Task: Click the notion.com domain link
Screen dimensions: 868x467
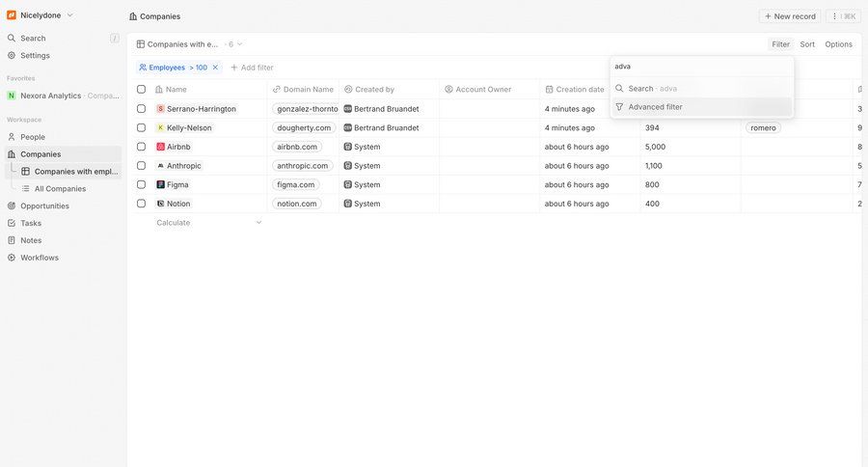Action: click(297, 204)
